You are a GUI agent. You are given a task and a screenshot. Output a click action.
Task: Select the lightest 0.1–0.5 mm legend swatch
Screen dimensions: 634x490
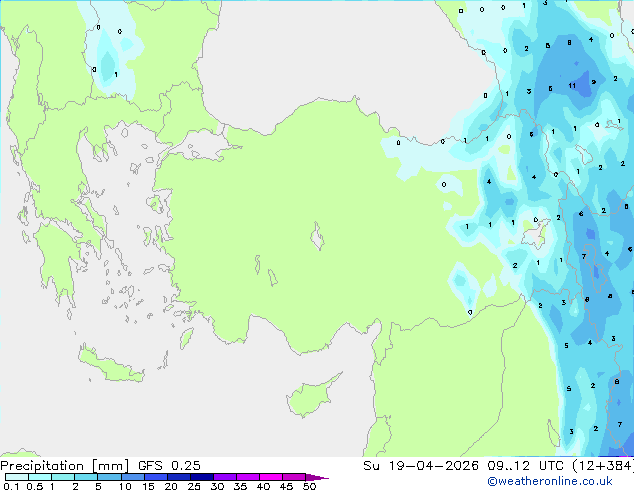coord(17,477)
